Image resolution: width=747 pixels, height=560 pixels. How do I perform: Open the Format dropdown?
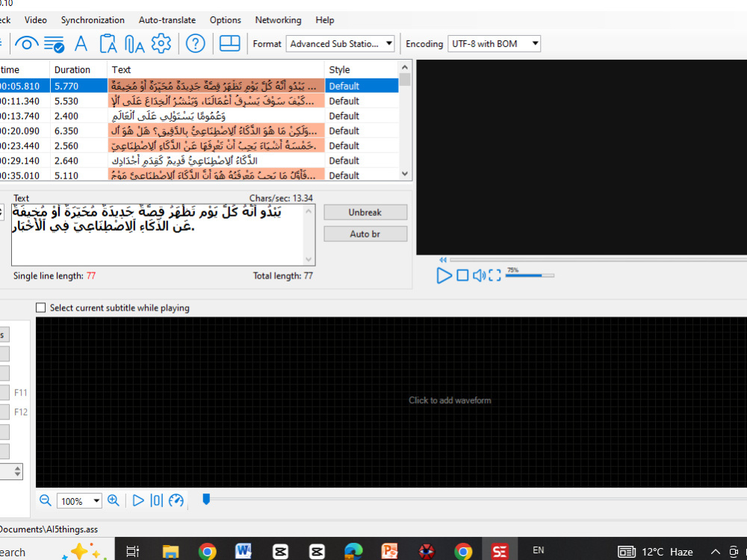click(340, 44)
